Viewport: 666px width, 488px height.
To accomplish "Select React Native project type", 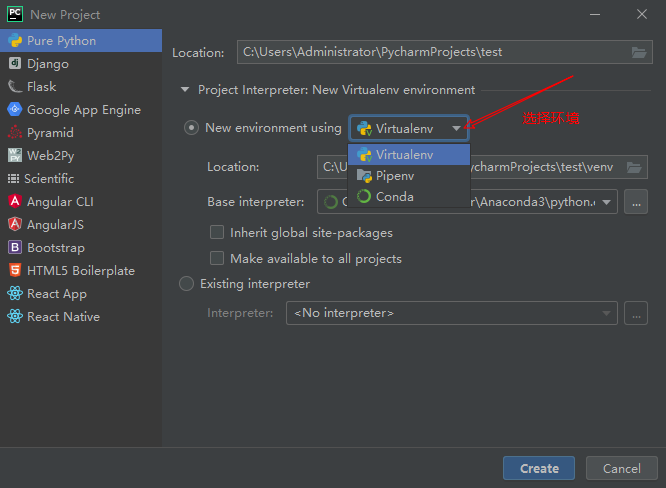I will click(x=81, y=316).
